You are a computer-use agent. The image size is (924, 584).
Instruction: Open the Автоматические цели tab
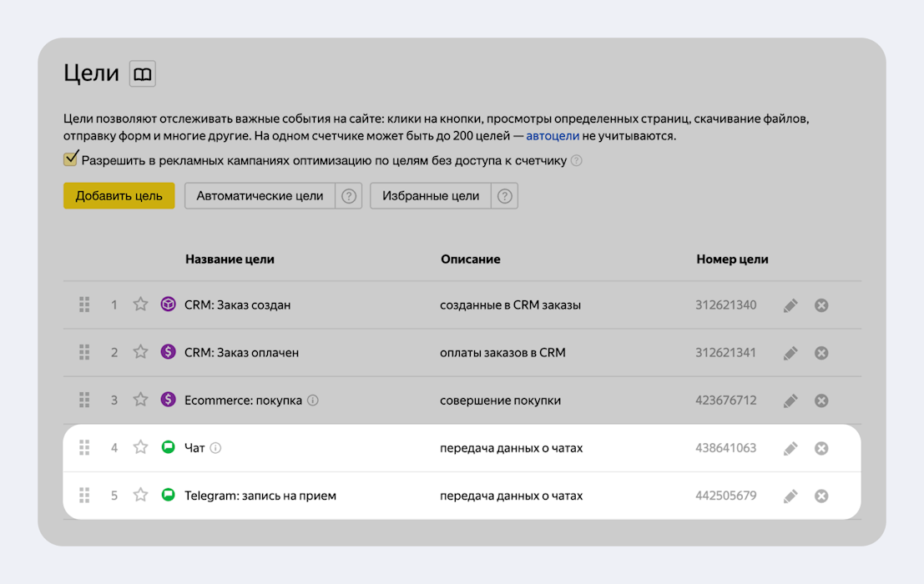pyautogui.click(x=260, y=196)
